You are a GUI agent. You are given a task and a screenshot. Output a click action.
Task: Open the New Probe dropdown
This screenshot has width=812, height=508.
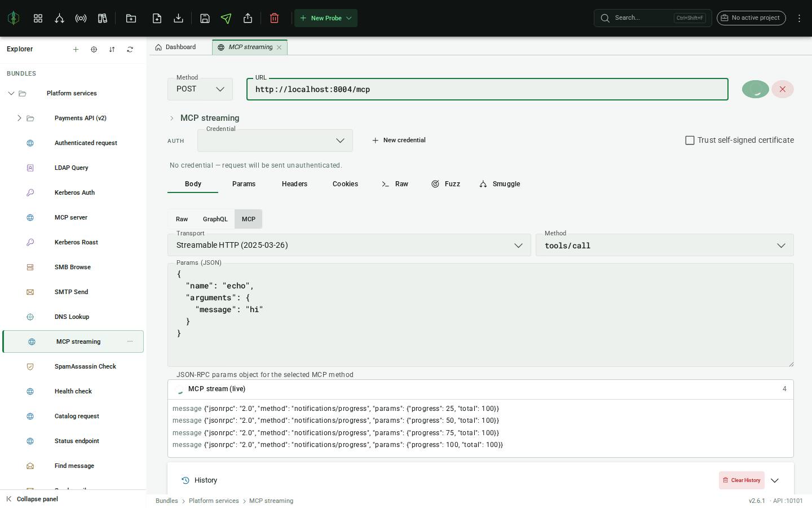(x=326, y=18)
